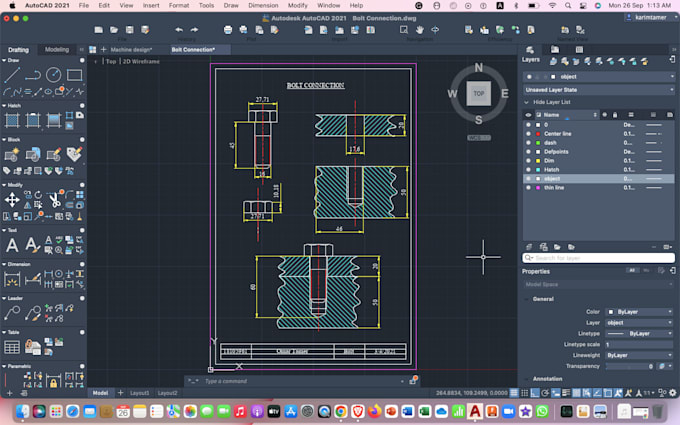Toggle visibility of thin line layer
Viewport: 680px width, 425px height.
tap(528, 188)
